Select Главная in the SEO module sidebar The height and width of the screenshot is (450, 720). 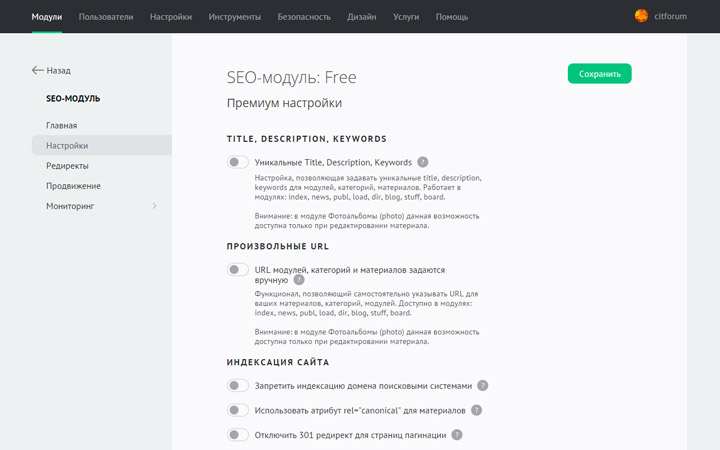click(x=61, y=126)
